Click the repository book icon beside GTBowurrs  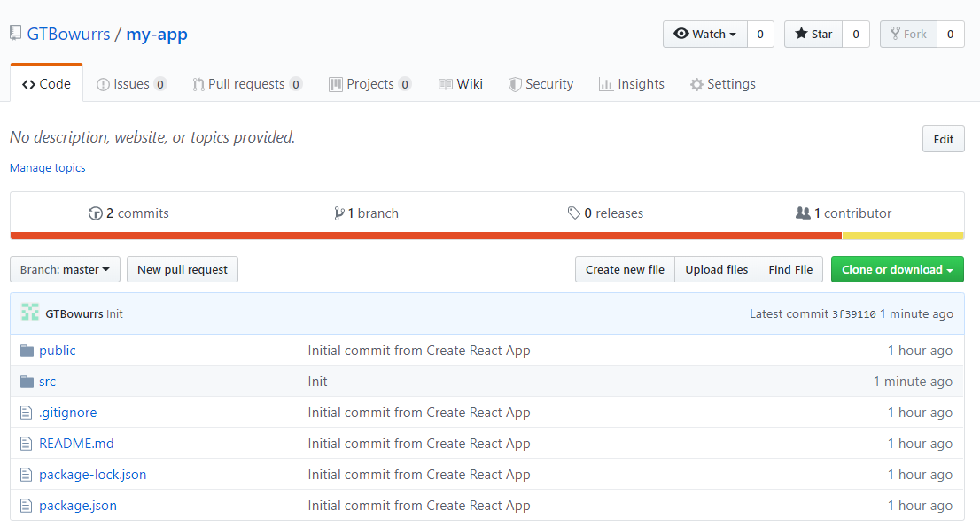pyautogui.click(x=16, y=33)
